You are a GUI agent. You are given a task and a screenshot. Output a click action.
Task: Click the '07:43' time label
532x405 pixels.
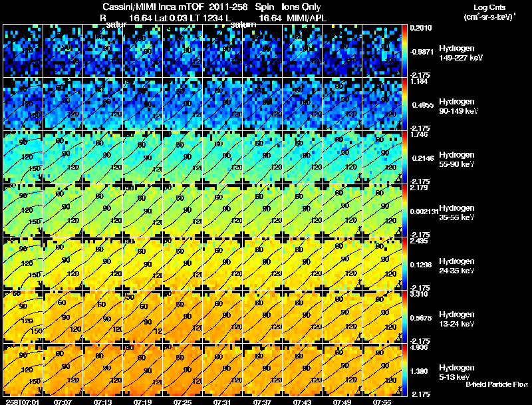point(302,402)
